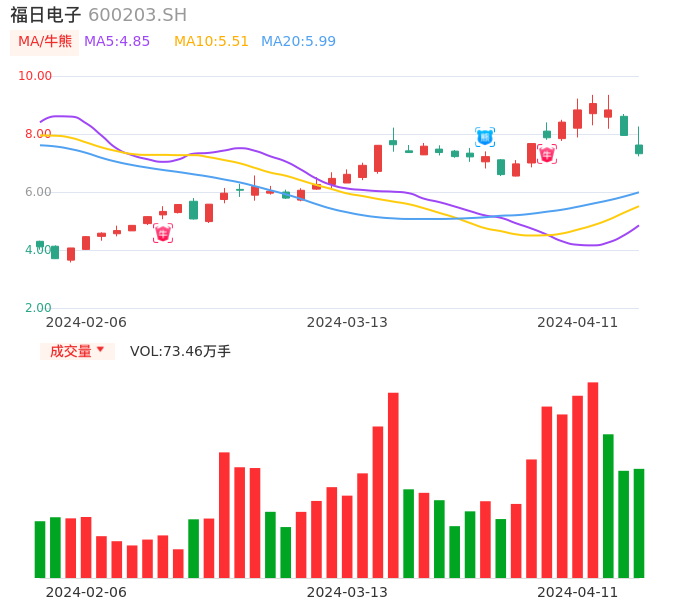Click the tall red volume bar left of 2024-03-13's green bars

coord(393,485)
